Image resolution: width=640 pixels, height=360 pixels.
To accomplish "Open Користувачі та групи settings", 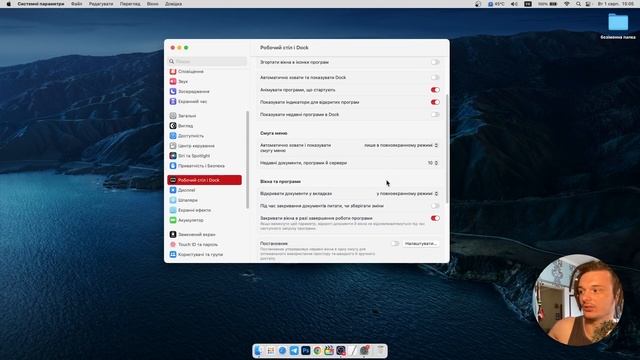I will coord(196,254).
